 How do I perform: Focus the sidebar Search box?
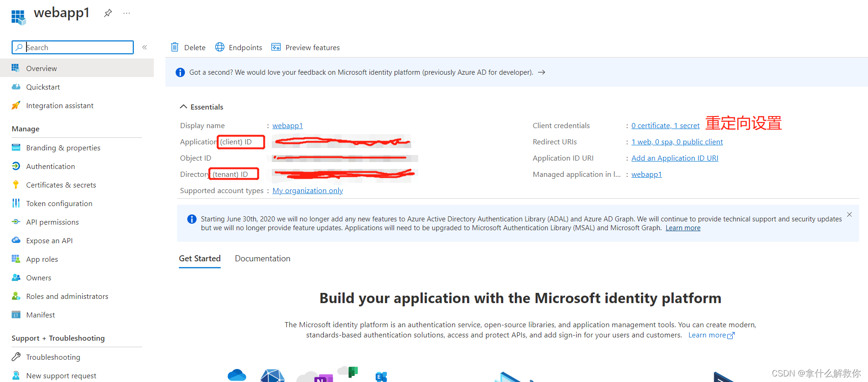[72, 47]
